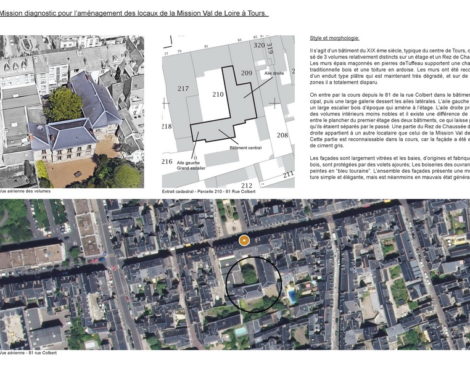This screenshot has width=470, height=370.
Task: Click the Extrait cadastral caption text
Action: tap(209, 192)
